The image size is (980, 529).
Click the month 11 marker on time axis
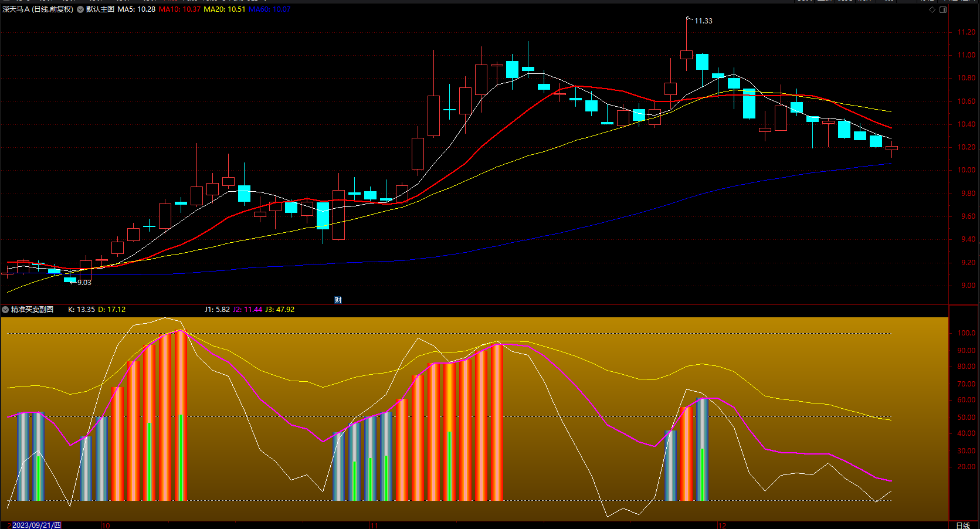tap(374, 525)
